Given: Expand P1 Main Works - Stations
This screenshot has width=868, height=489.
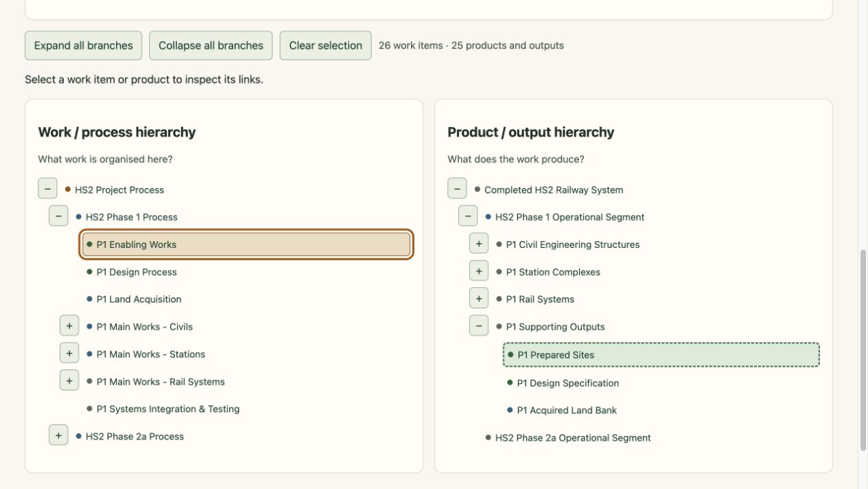Looking at the screenshot, I should pyautogui.click(x=69, y=353).
